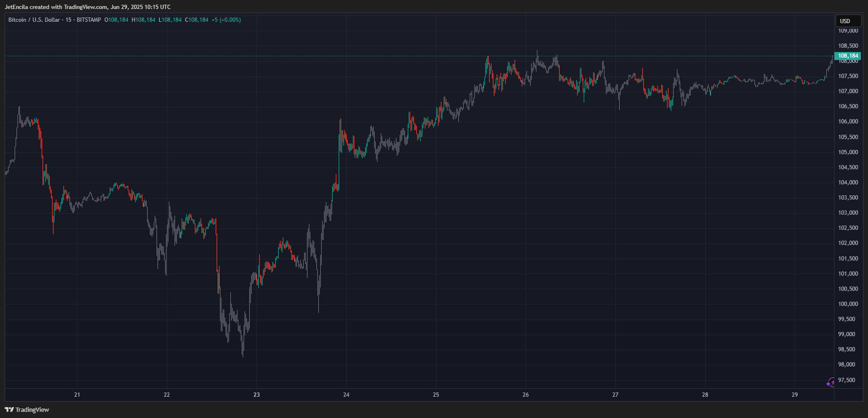The width and height of the screenshot is (868, 418).
Task: Click the 109,000 level on price scale
Action: tap(848, 31)
